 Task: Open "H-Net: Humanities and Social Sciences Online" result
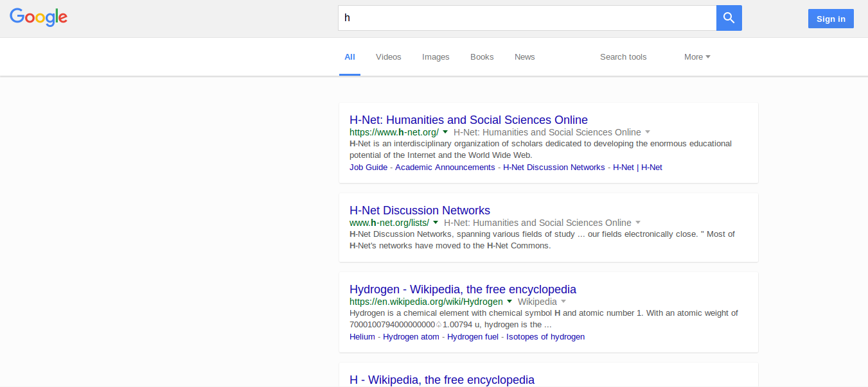click(468, 120)
